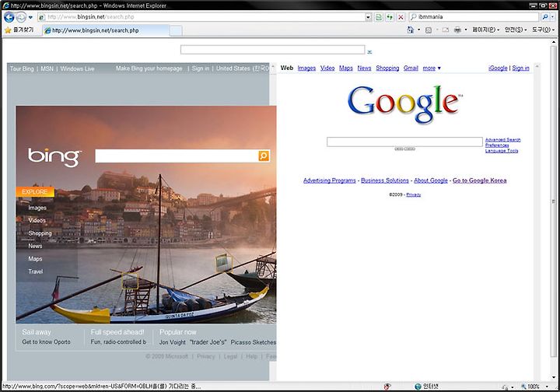The width and height of the screenshot is (560, 392).
Task: Open Bing Maps from Explore list
Action: pos(35,259)
